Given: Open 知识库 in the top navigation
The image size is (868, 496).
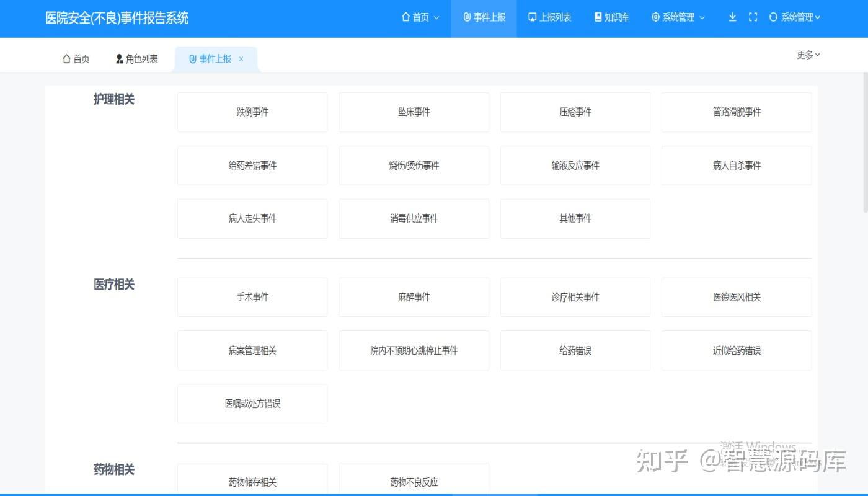Looking at the screenshot, I should (611, 18).
